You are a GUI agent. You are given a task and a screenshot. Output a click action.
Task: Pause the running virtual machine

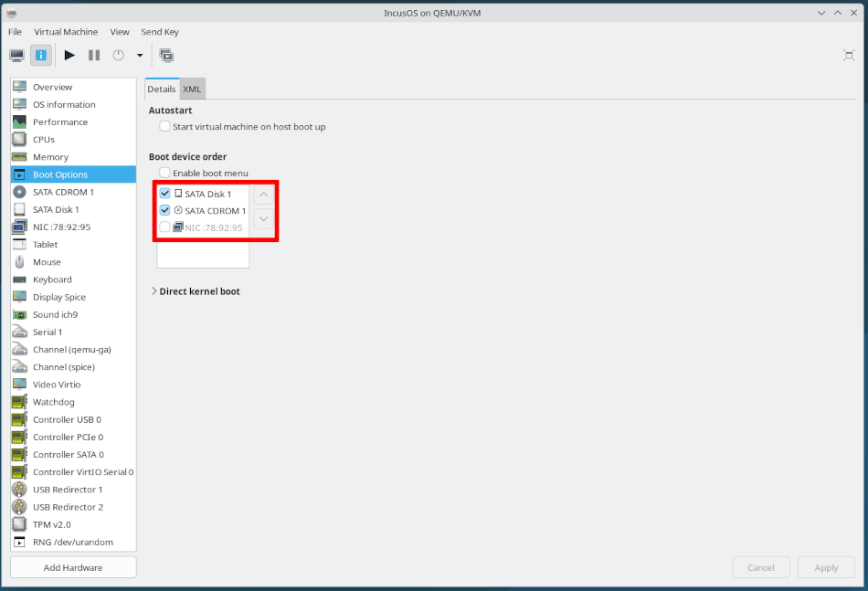pyautogui.click(x=95, y=55)
